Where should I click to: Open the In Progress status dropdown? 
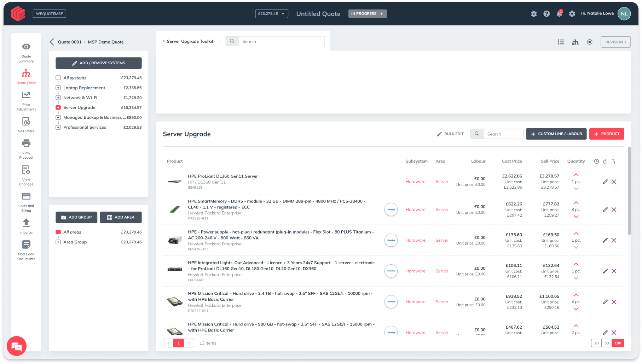tap(367, 14)
